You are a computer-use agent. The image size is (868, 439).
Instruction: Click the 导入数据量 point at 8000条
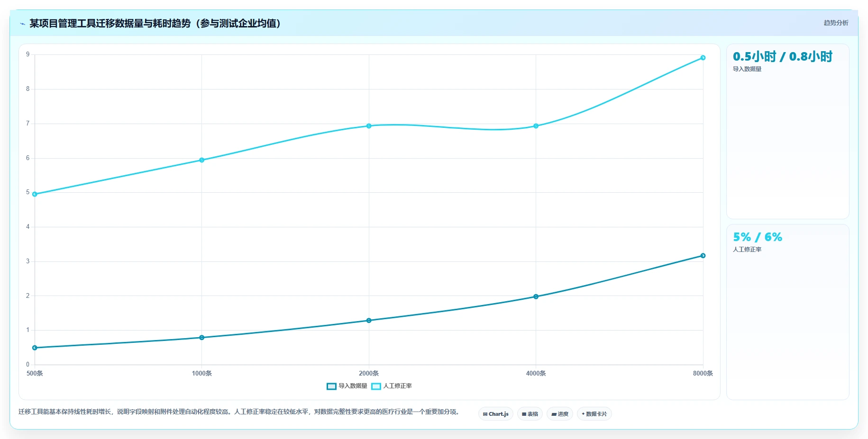pyautogui.click(x=703, y=256)
